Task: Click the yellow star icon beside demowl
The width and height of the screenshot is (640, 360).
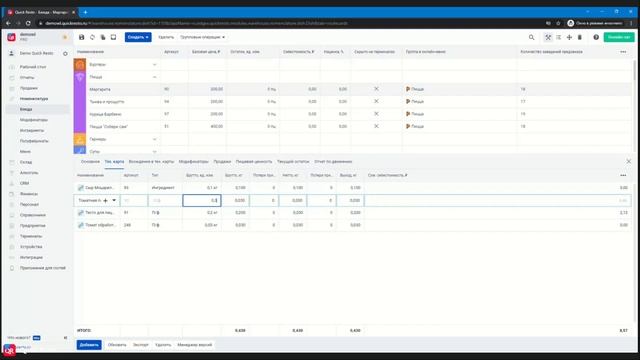Action: tap(65, 37)
